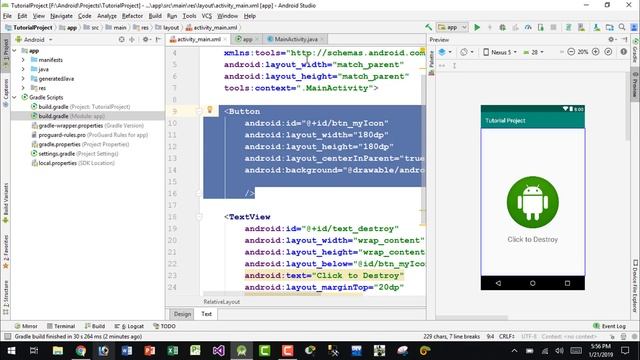Toggle the Build Variants side panel
The width and height of the screenshot is (640, 360).
[x=6, y=203]
